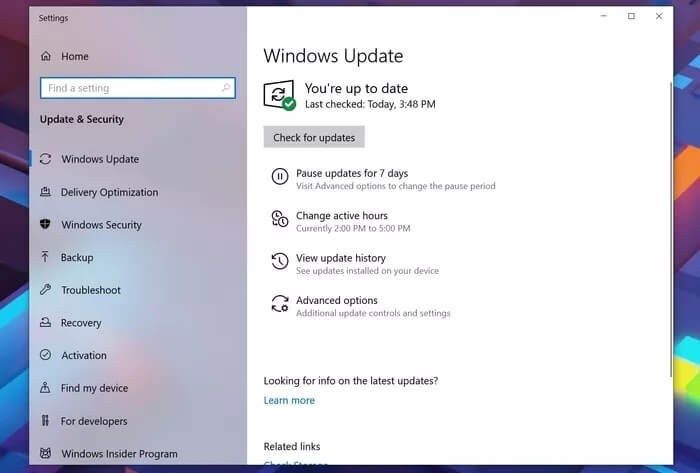This screenshot has width=700, height=473.
Task: Click the up-to-date status icon with green check
Action: (279, 95)
